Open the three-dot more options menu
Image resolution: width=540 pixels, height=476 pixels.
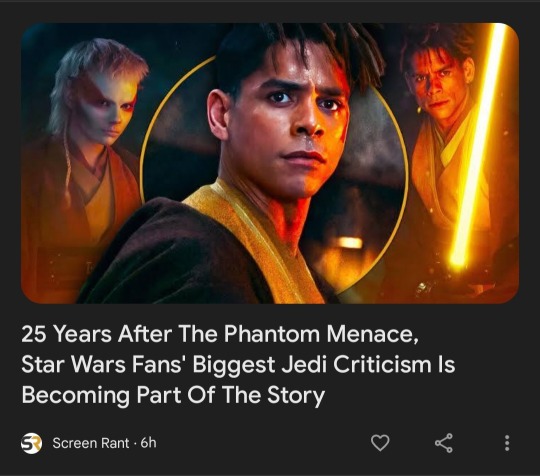point(507,443)
